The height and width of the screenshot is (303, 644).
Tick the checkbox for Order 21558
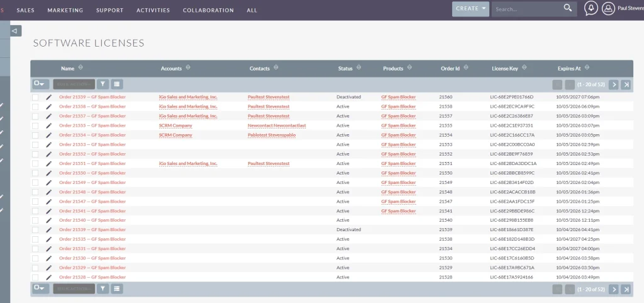tap(36, 106)
